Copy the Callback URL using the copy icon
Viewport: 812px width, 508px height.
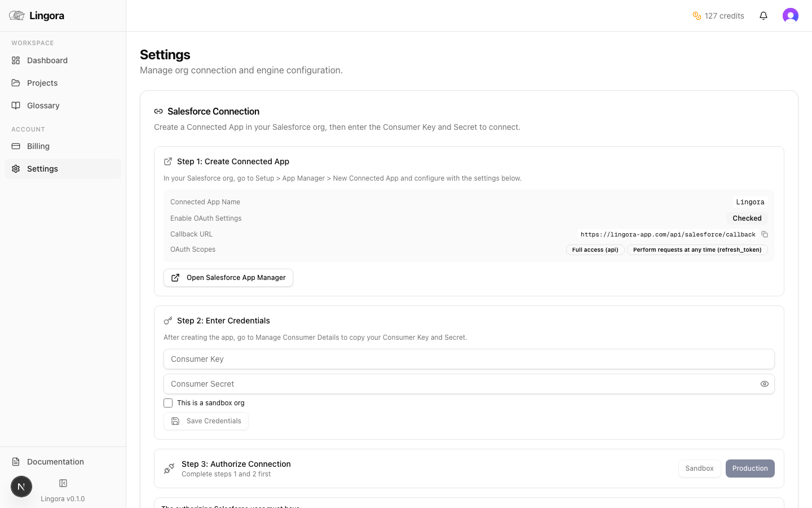[765, 234]
